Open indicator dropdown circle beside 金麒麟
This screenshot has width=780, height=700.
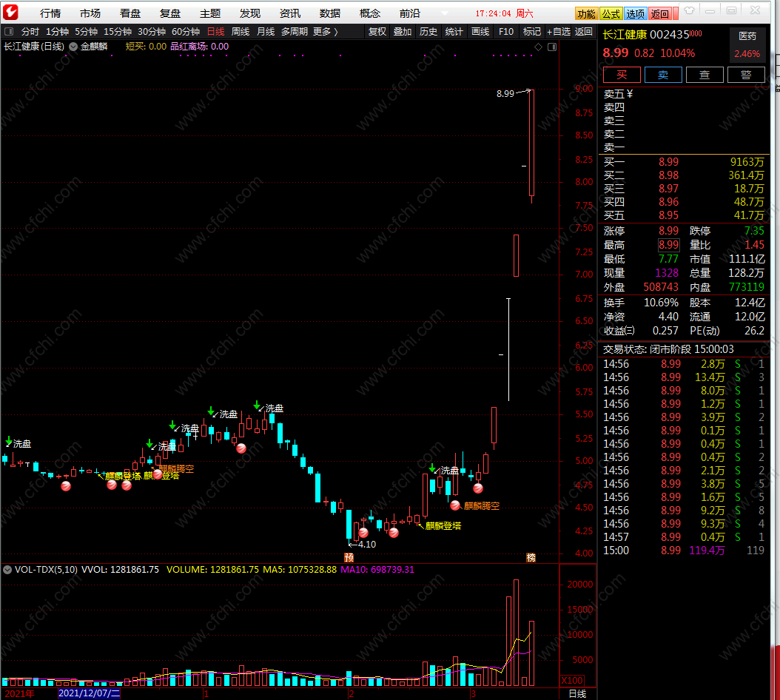[x=73, y=47]
